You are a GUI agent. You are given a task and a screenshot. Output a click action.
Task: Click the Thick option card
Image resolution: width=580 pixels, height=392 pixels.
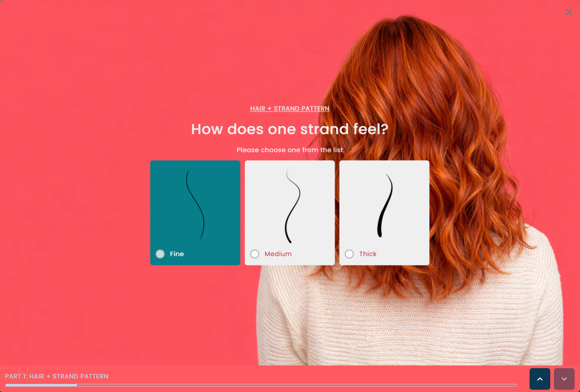(x=384, y=212)
